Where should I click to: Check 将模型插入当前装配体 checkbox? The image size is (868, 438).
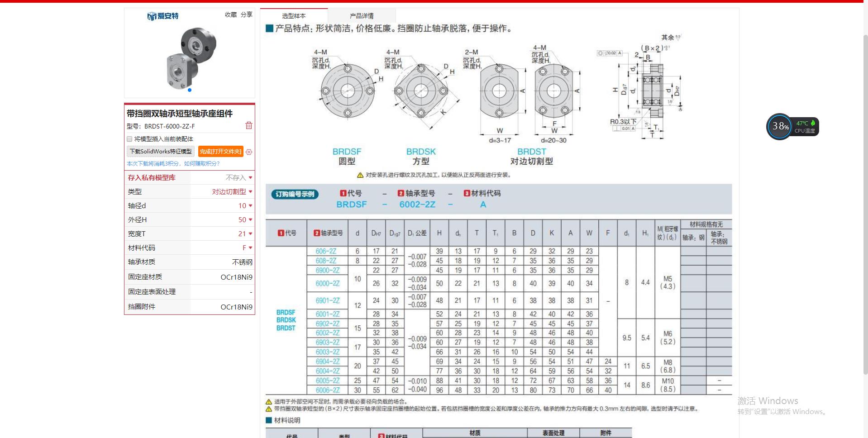tap(129, 139)
